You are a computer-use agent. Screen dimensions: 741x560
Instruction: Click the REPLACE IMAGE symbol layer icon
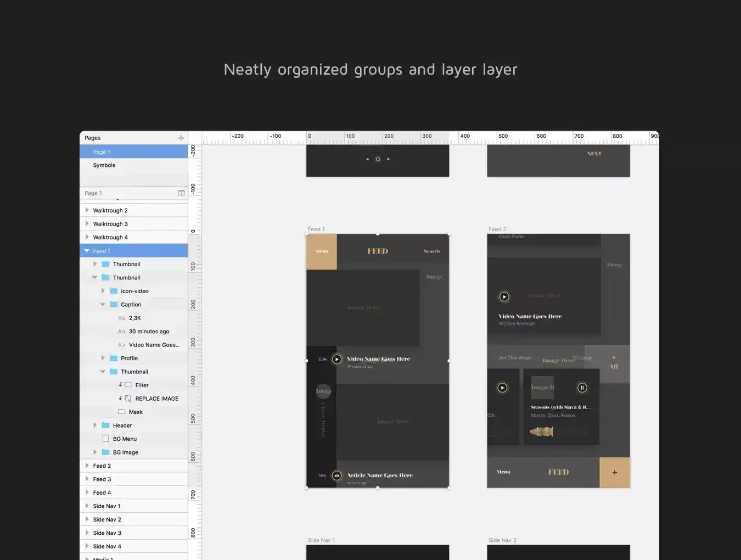tap(128, 399)
